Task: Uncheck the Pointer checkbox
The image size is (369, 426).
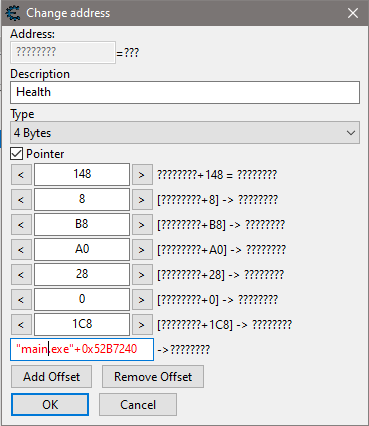Action: point(16,154)
